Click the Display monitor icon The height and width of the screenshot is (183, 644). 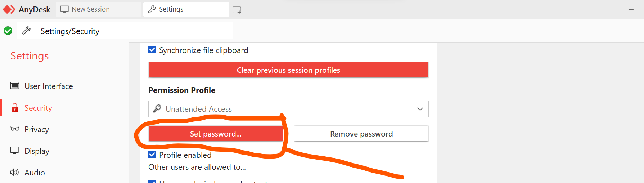15,151
